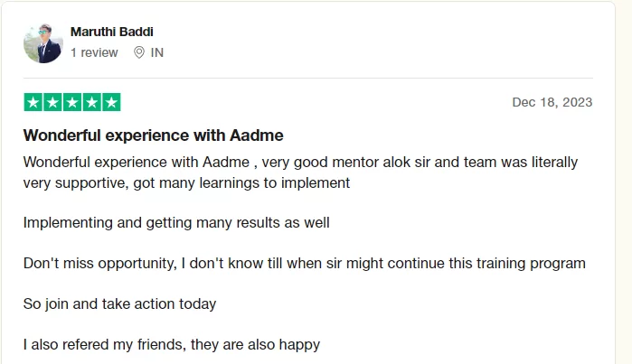Click the divider line under reviewer info
The height and width of the screenshot is (364, 632).
(308, 78)
